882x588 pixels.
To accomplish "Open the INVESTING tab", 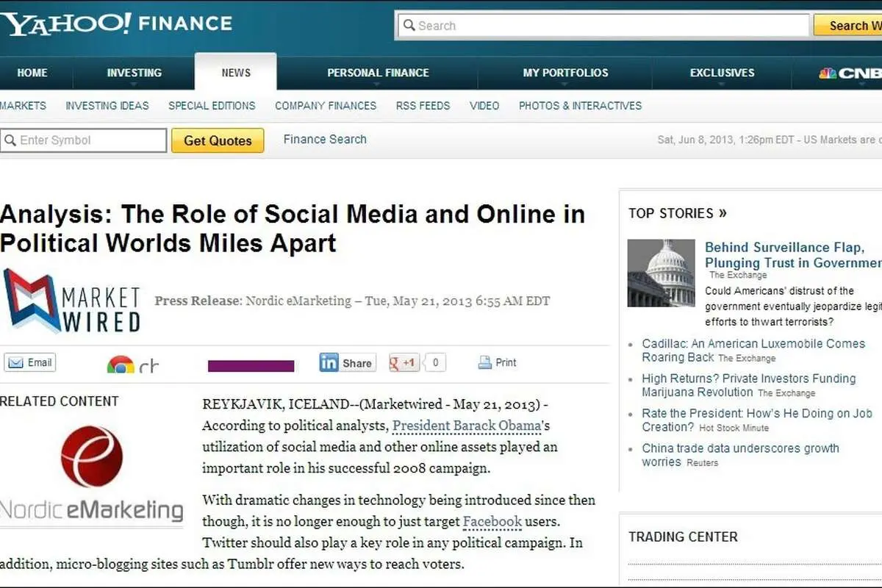I will [x=135, y=73].
